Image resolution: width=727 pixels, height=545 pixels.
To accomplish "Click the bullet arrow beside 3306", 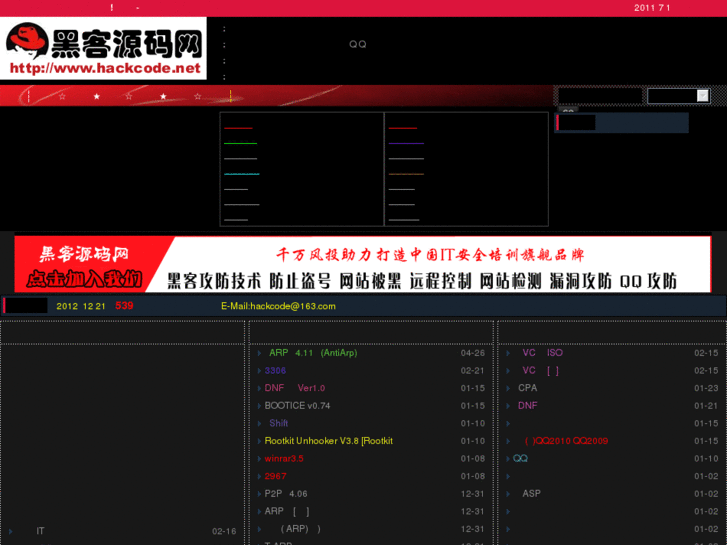I will click(x=260, y=371).
